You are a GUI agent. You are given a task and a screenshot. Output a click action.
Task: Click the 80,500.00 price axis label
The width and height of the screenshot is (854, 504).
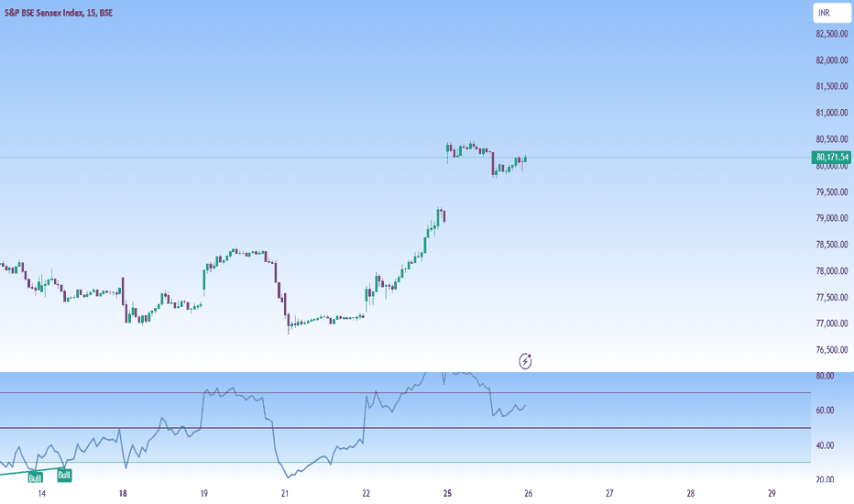832,139
